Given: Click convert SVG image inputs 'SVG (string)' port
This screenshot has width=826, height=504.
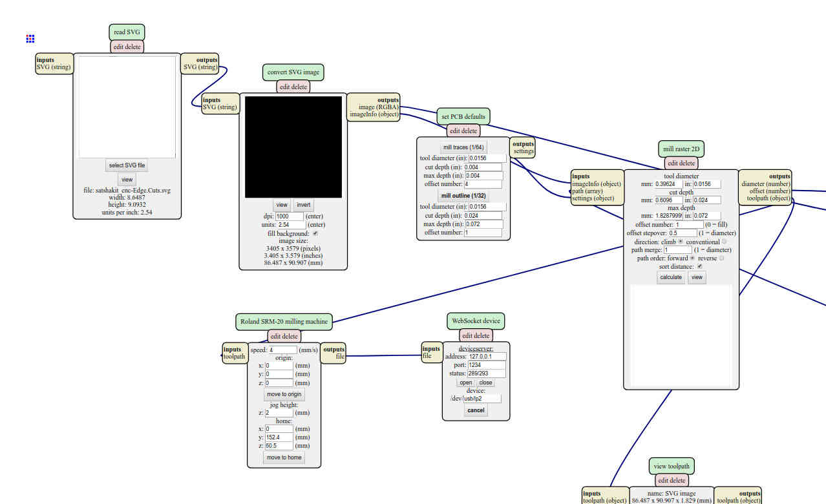Looking at the screenshot, I should [220, 107].
